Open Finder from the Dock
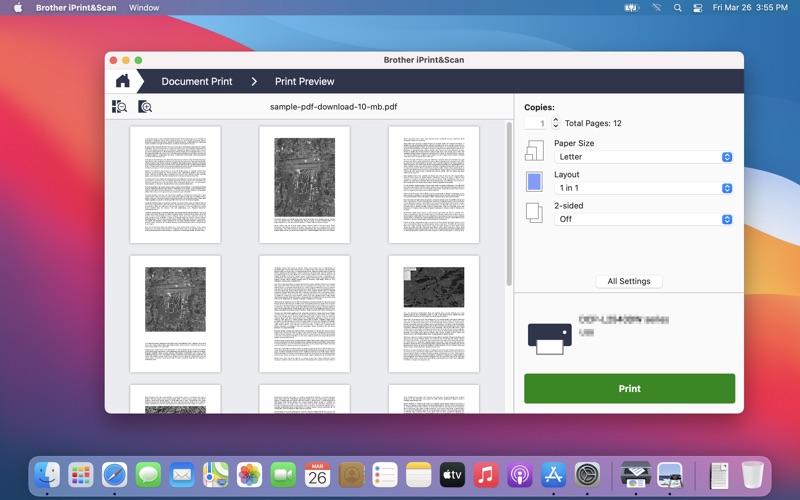The width and height of the screenshot is (800, 500). click(47, 475)
